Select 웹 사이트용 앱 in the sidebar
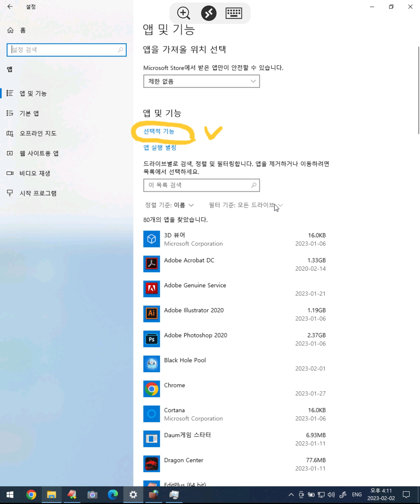Screen dimensions: 420x504 point(39,153)
